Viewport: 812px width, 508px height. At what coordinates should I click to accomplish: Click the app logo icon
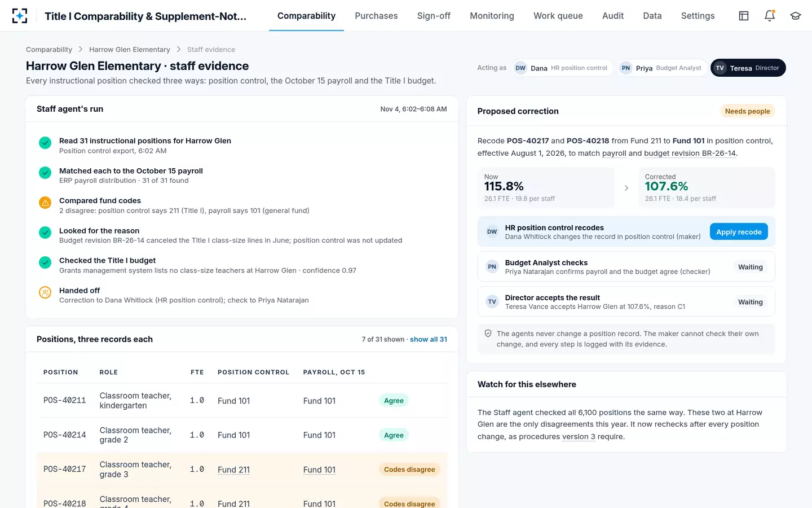[20, 16]
